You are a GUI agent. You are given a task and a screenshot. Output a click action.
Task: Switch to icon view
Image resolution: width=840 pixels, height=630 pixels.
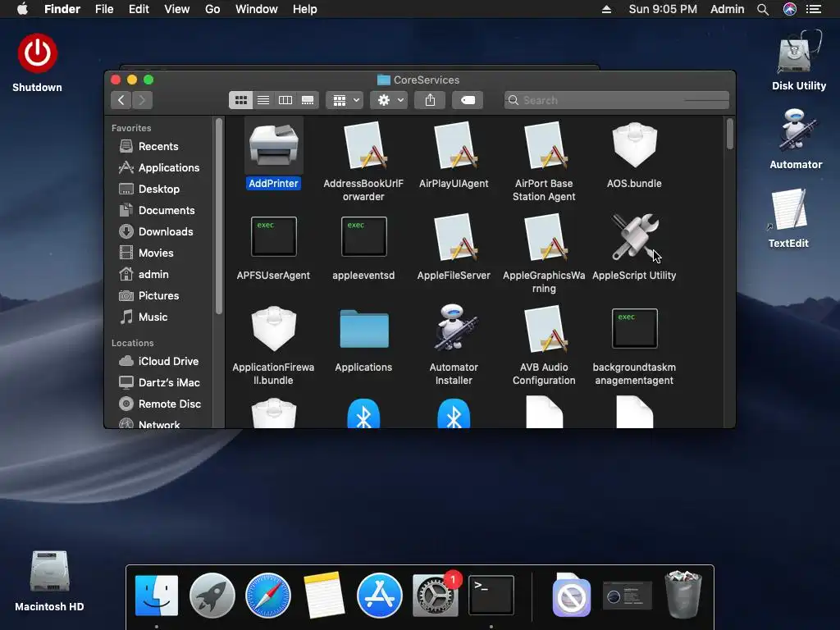[x=240, y=100]
